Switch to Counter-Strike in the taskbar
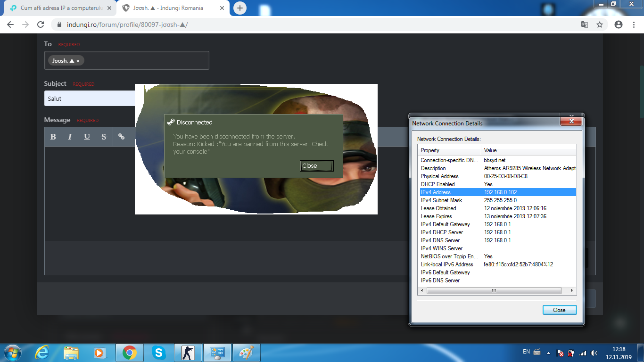The image size is (644, 362). (x=188, y=353)
